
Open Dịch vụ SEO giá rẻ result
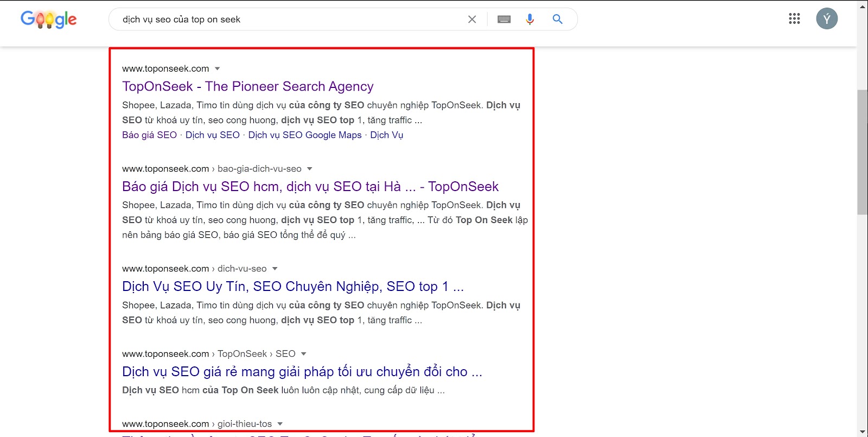[302, 372]
